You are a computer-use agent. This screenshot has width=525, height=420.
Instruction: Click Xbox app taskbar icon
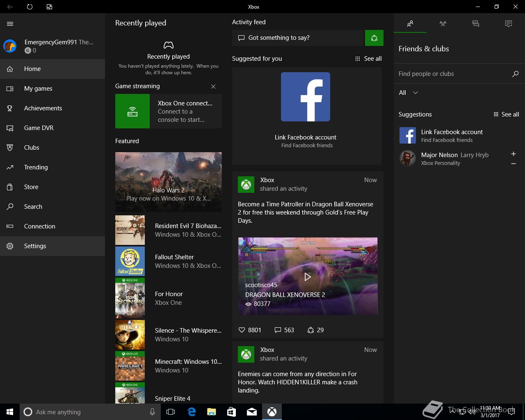(x=272, y=412)
